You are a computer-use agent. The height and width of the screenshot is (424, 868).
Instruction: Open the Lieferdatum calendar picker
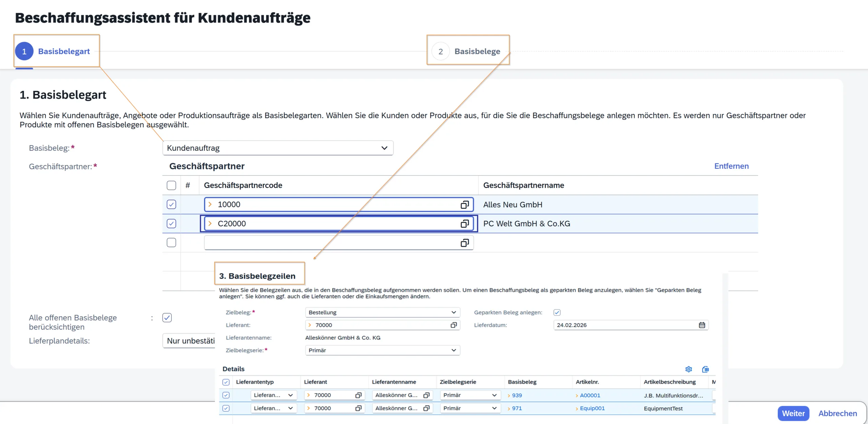(702, 325)
